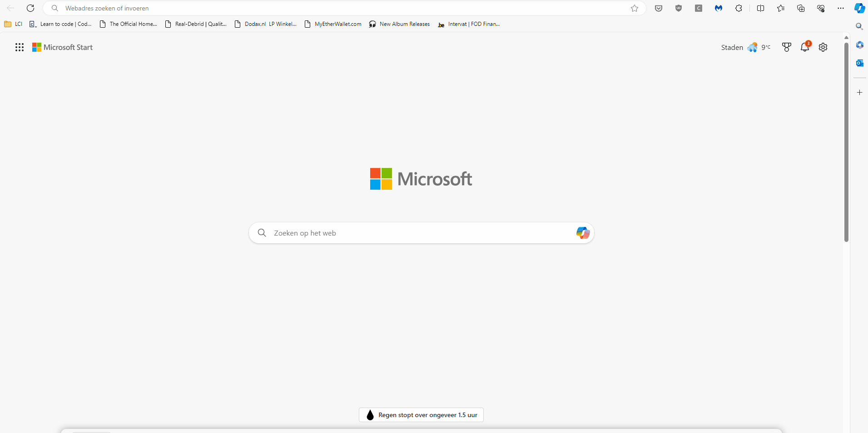Open Browser essentials heart icon
The image size is (868, 433).
point(821,8)
